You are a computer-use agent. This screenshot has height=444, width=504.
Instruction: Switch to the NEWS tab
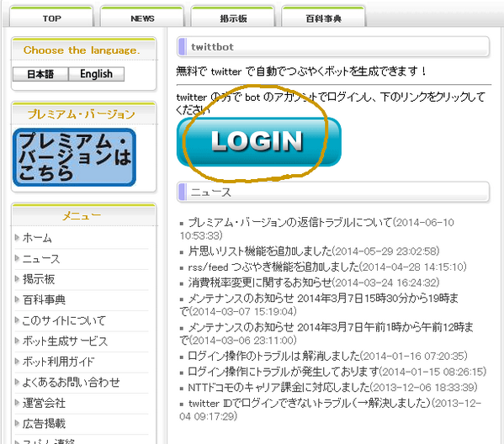(x=142, y=17)
